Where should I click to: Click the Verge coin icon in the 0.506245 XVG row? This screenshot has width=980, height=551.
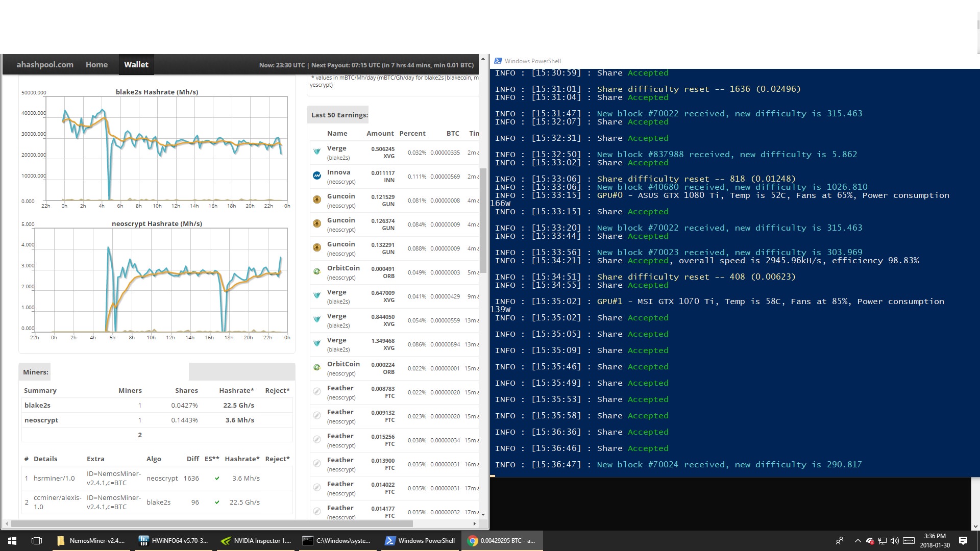point(317,152)
